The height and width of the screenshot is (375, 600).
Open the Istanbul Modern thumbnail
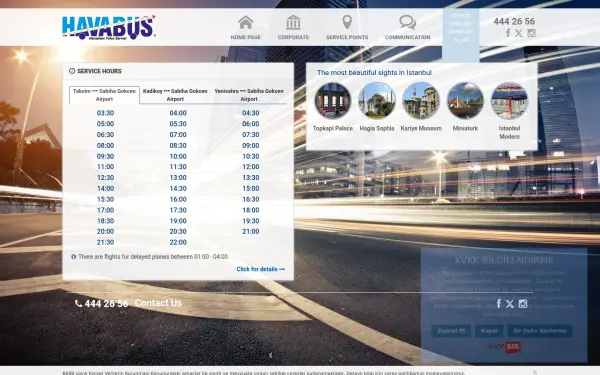(509, 101)
